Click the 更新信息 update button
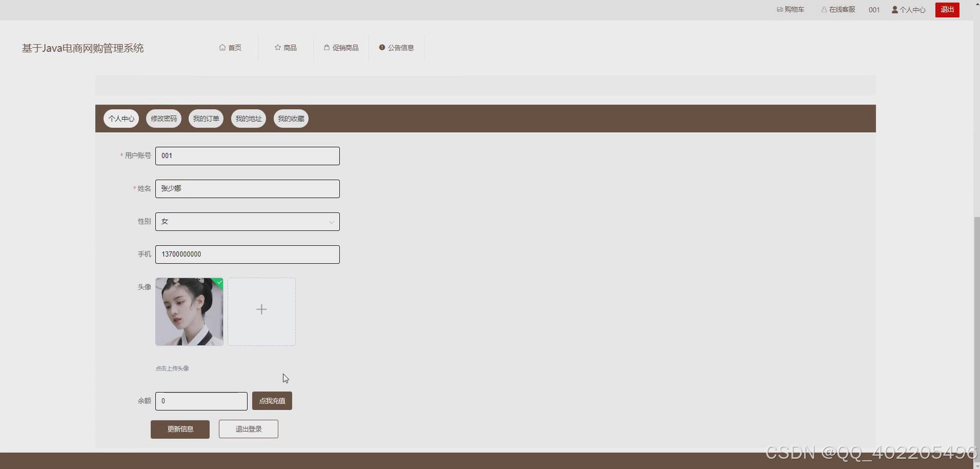This screenshot has height=469, width=980. tap(179, 429)
